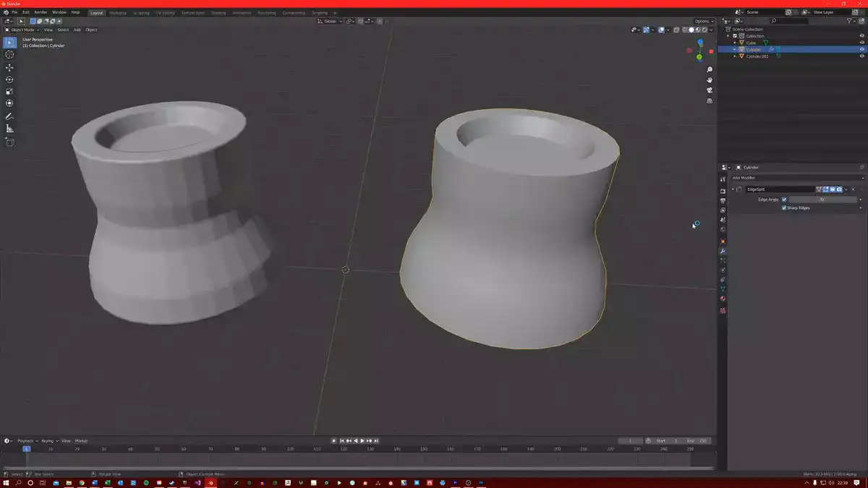
Task: Click the timeline play button
Action: tap(362, 440)
